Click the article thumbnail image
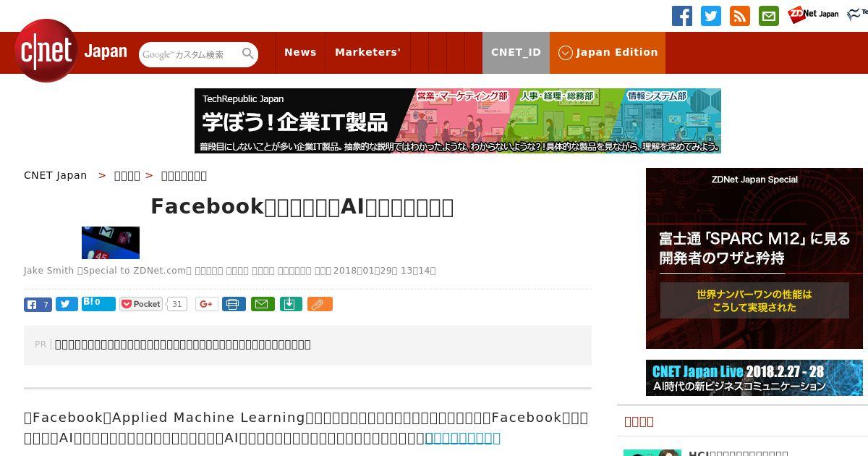Screen dimensions: 868x456 click(x=111, y=242)
